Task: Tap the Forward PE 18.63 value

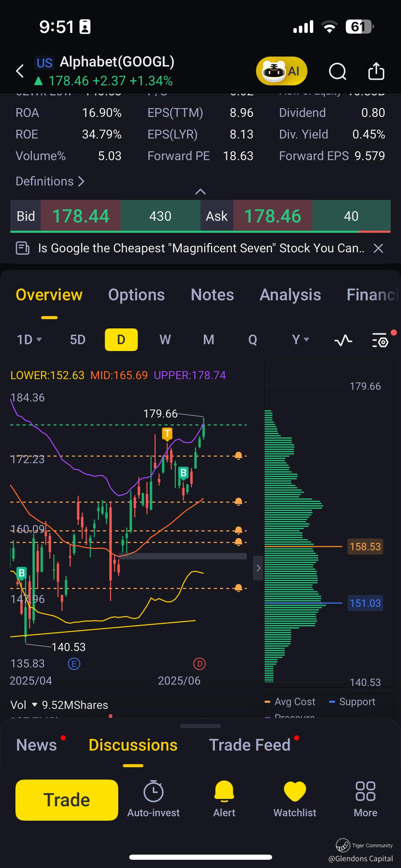Action: [238, 156]
